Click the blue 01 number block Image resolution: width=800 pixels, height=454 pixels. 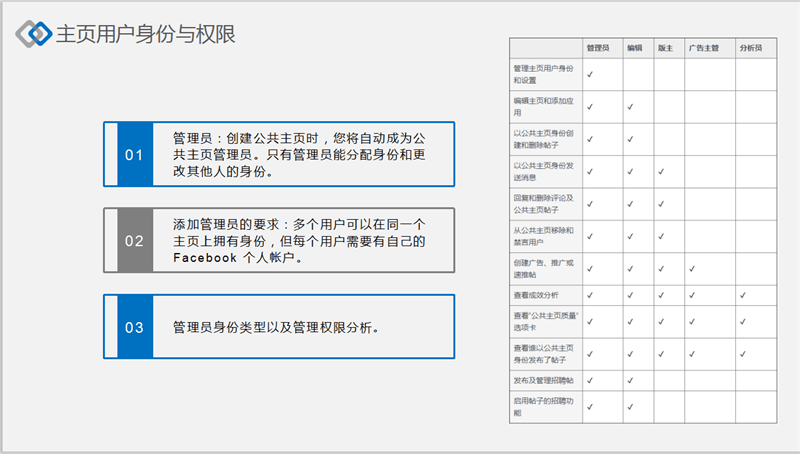pos(135,154)
